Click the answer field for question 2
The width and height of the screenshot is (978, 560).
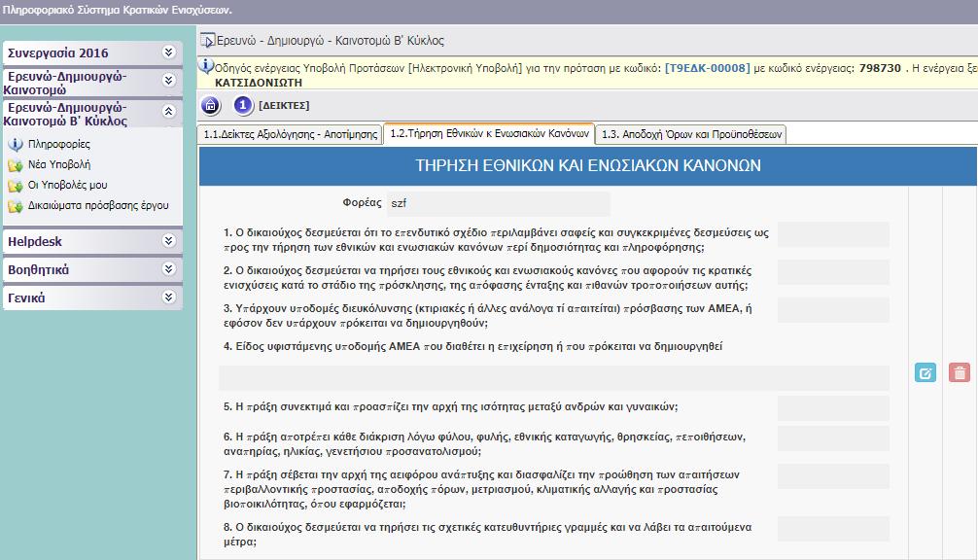(x=833, y=272)
